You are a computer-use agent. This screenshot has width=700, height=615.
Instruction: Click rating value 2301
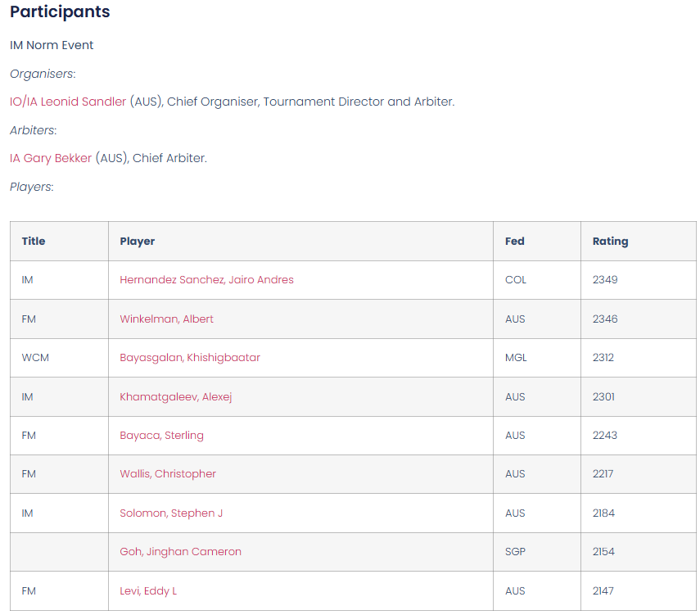[603, 396]
